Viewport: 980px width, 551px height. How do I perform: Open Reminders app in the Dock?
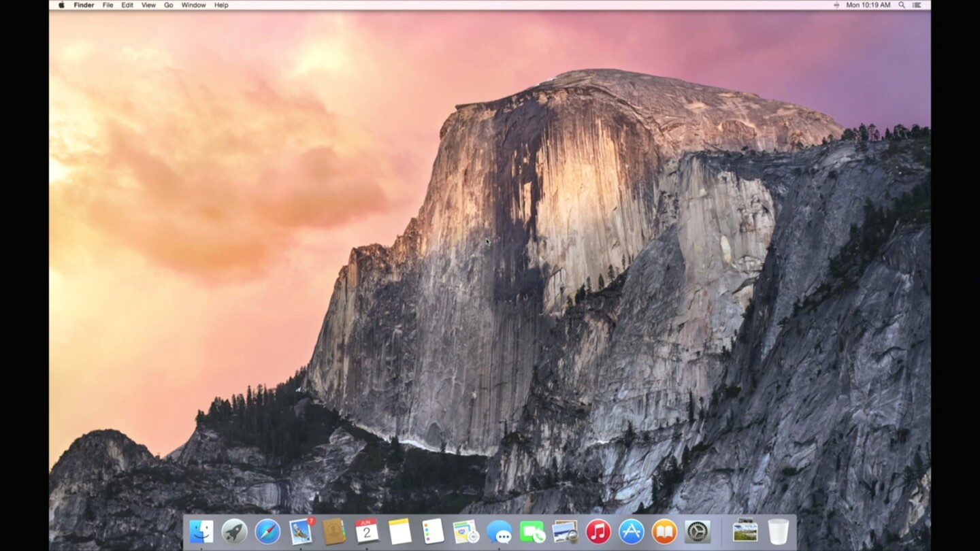coord(433,531)
